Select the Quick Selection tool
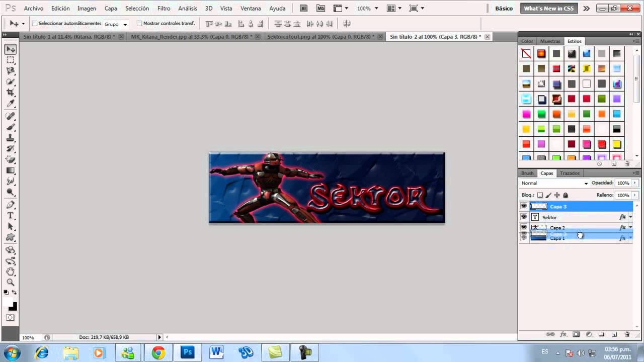The height and width of the screenshot is (362, 644). pos(10,81)
